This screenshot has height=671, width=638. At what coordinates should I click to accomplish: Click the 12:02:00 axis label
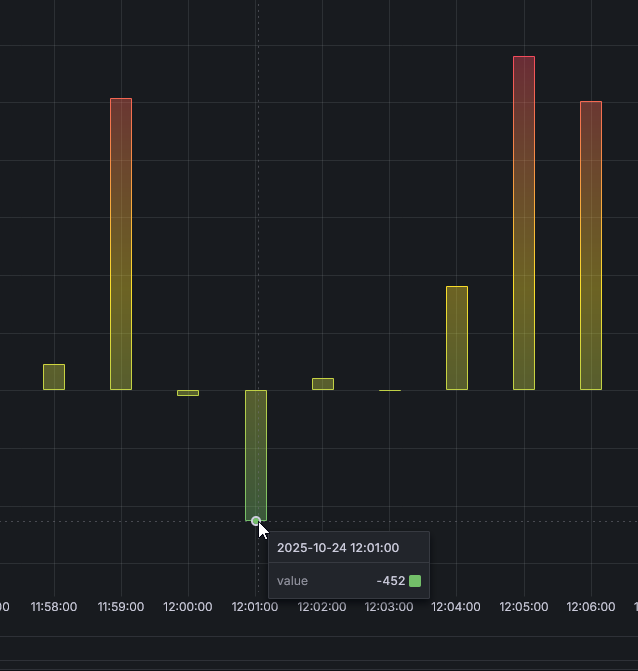pos(322,607)
